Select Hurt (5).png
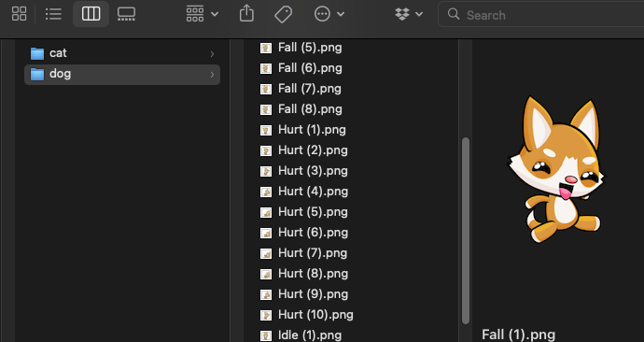The image size is (644, 342). (x=313, y=212)
